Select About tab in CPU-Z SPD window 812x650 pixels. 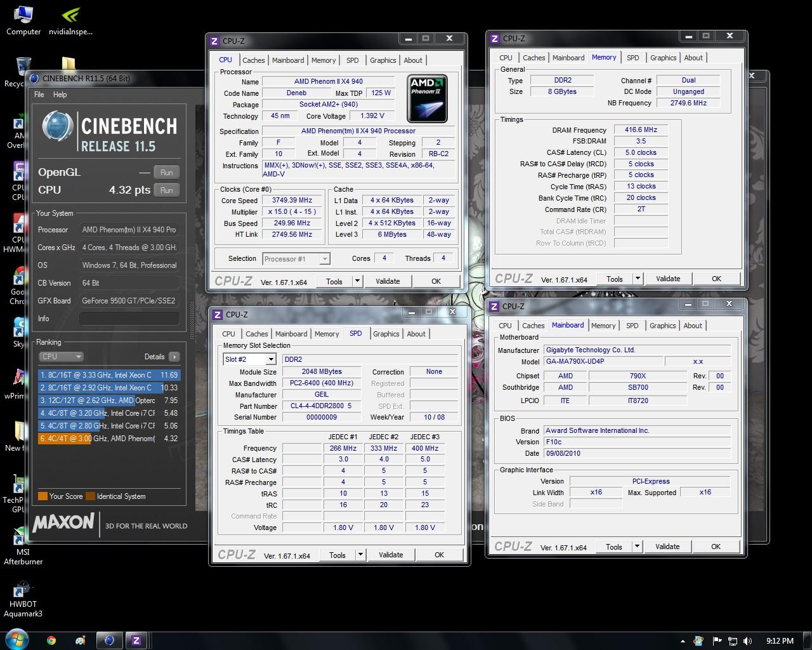pos(416,334)
